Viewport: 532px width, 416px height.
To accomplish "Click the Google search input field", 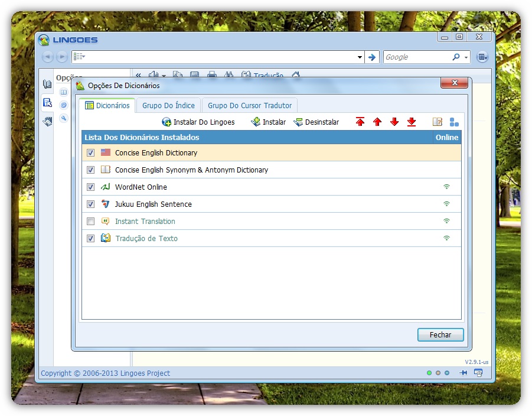I will [x=417, y=57].
